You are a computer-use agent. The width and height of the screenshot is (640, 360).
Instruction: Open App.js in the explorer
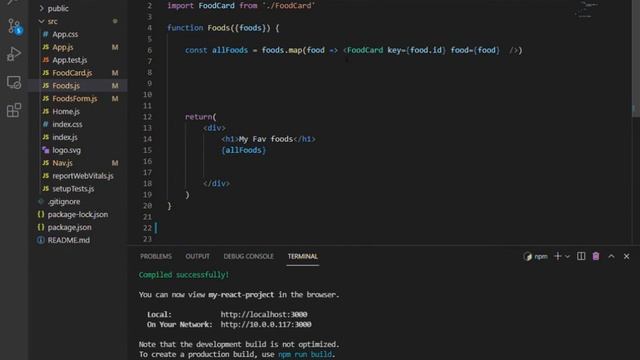[x=62, y=47]
